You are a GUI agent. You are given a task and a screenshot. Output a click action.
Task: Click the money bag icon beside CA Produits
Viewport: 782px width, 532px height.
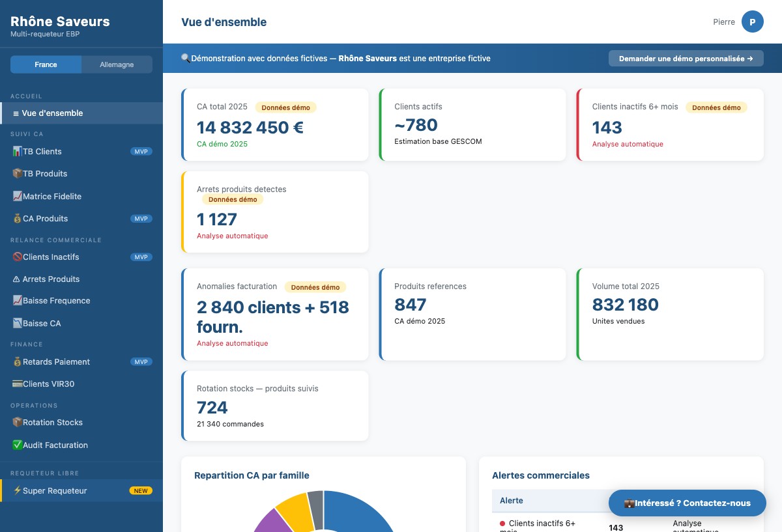click(18, 219)
